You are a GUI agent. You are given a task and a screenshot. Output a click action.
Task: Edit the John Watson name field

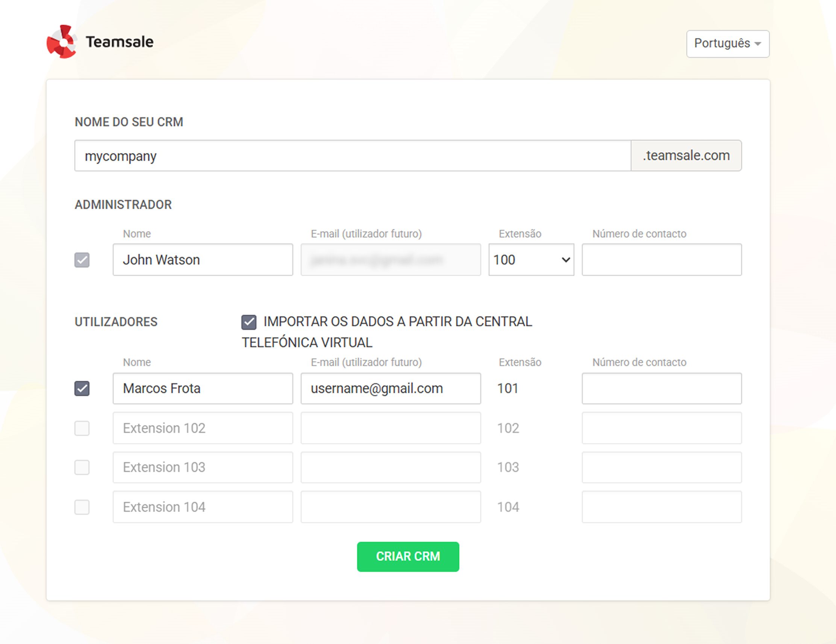(x=203, y=260)
